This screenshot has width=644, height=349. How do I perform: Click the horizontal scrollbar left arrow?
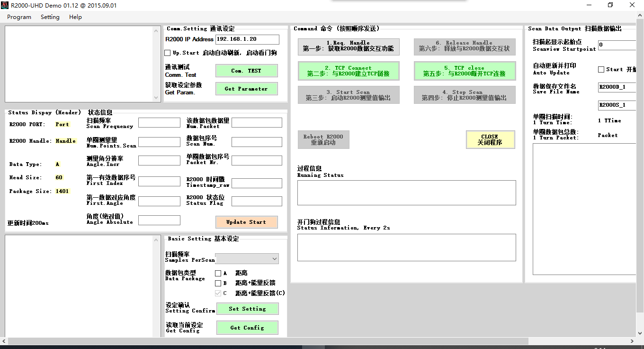4,341
